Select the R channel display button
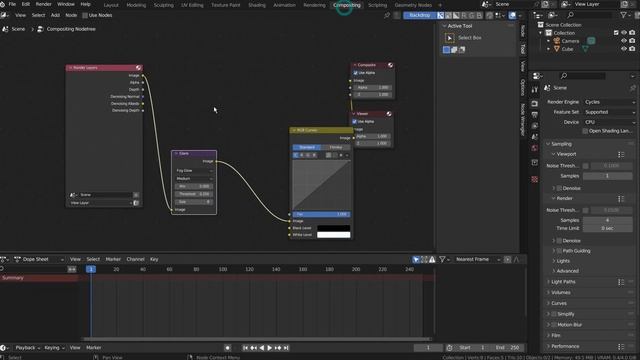 [464, 16]
